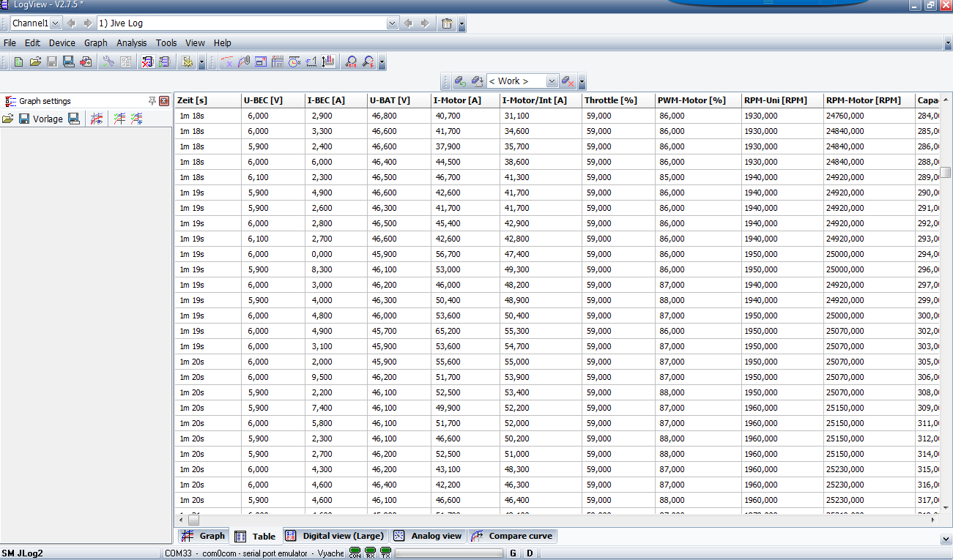Click the red-blue curves icon in Graph settings
This screenshot has height=560, width=953.
pyautogui.click(x=97, y=119)
